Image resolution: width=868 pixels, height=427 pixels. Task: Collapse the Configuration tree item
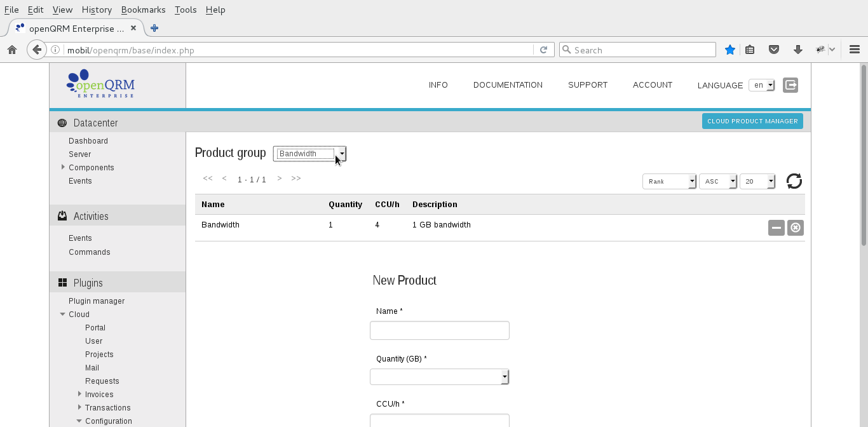pyautogui.click(x=79, y=421)
